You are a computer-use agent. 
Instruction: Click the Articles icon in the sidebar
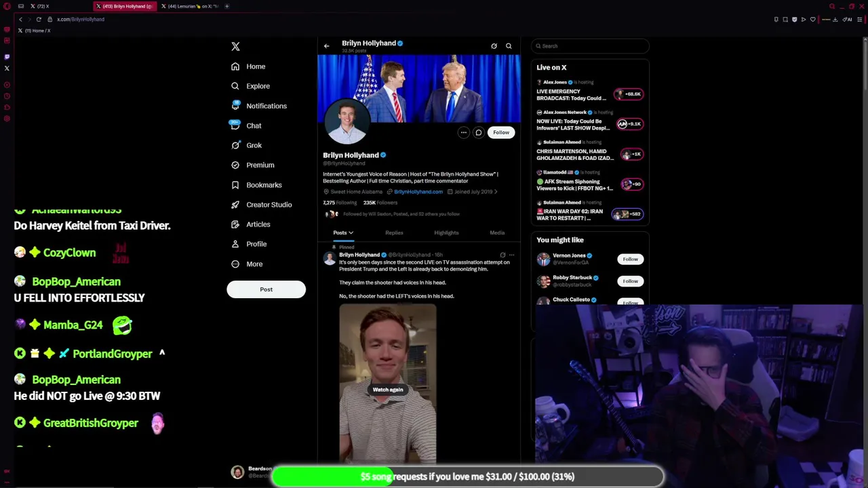pos(235,224)
